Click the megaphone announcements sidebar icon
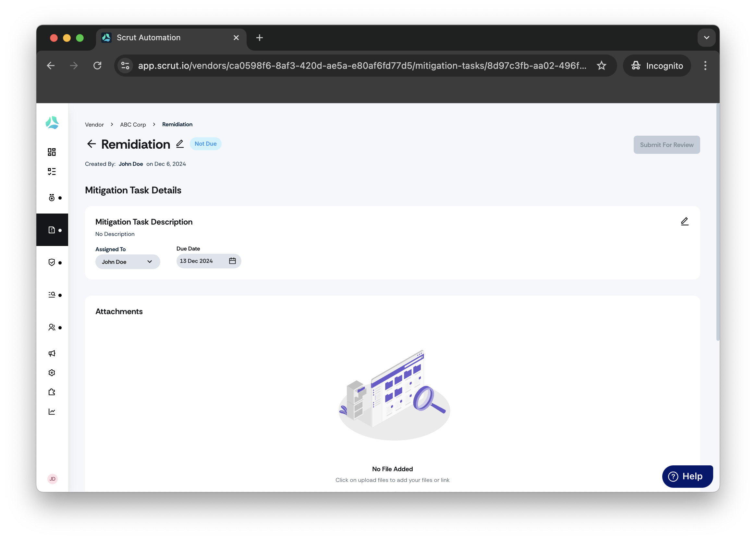 [52, 353]
